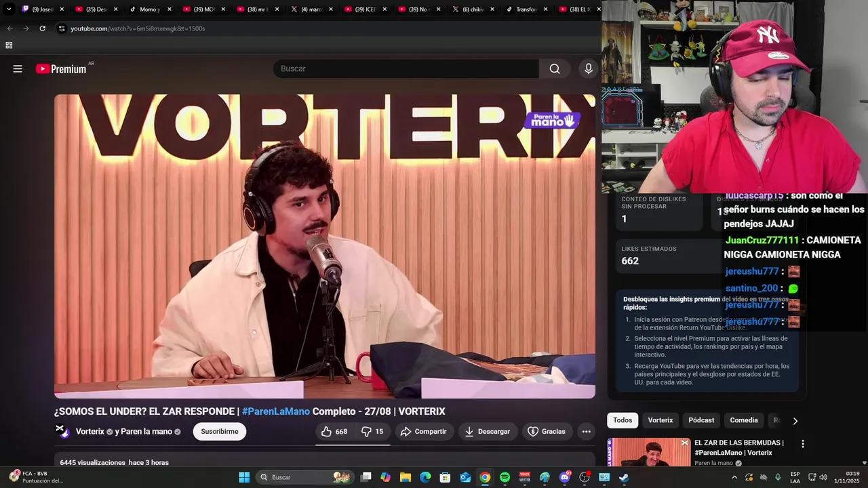Show more filter chips with right arrow
The image size is (868, 488).
tap(795, 421)
